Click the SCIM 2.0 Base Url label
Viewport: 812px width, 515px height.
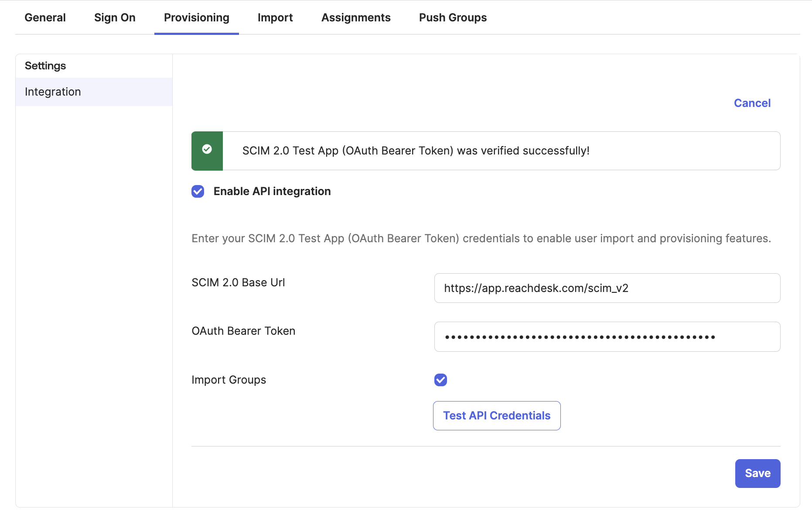[x=238, y=282]
